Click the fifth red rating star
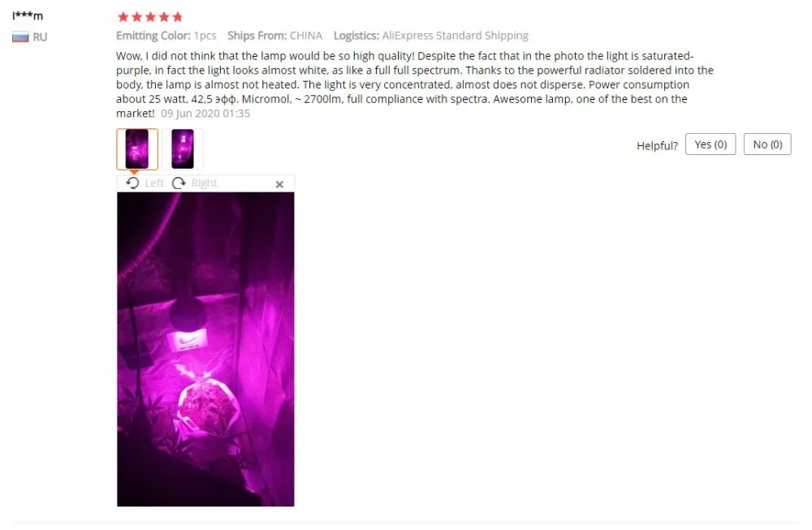 pyautogui.click(x=178, y=17)
